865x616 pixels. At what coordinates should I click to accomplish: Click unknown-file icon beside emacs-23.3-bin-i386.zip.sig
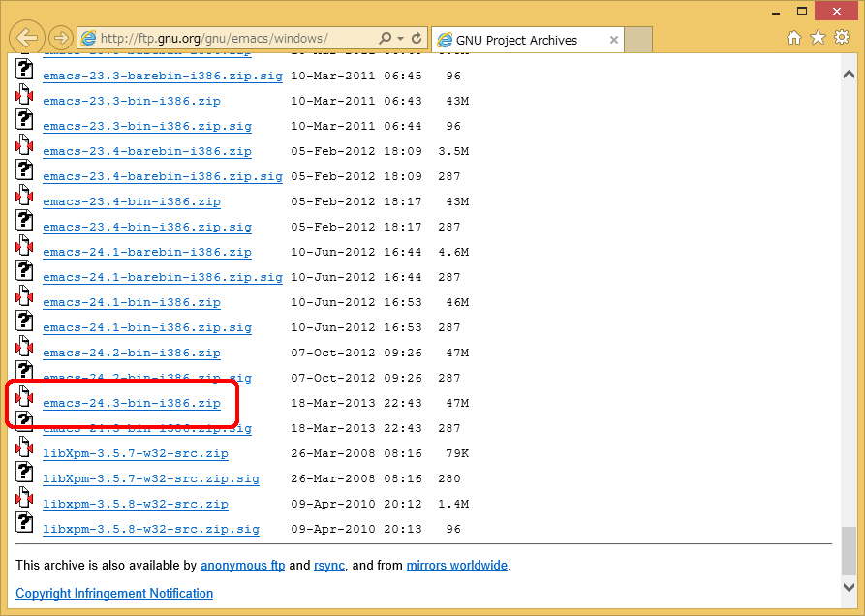point(24,120)
